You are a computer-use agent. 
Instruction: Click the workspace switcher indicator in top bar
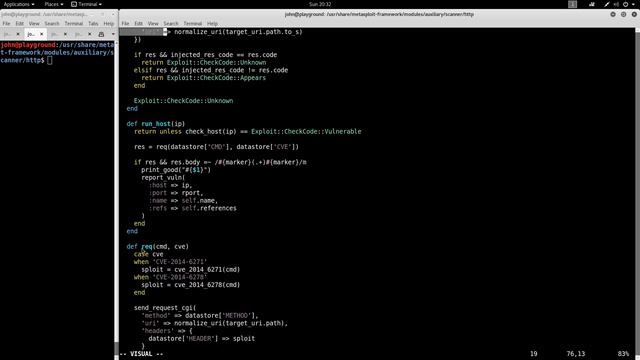pos(573,4)
